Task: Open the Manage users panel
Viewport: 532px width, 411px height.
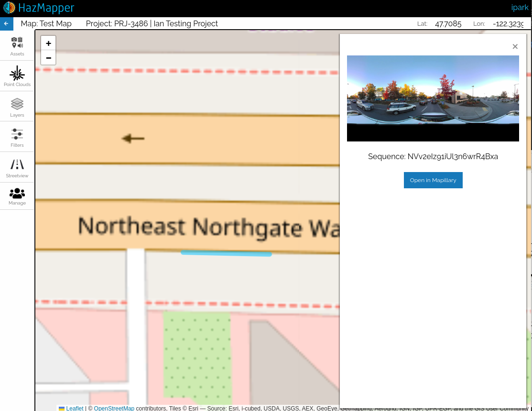Action: pos(17,196)
